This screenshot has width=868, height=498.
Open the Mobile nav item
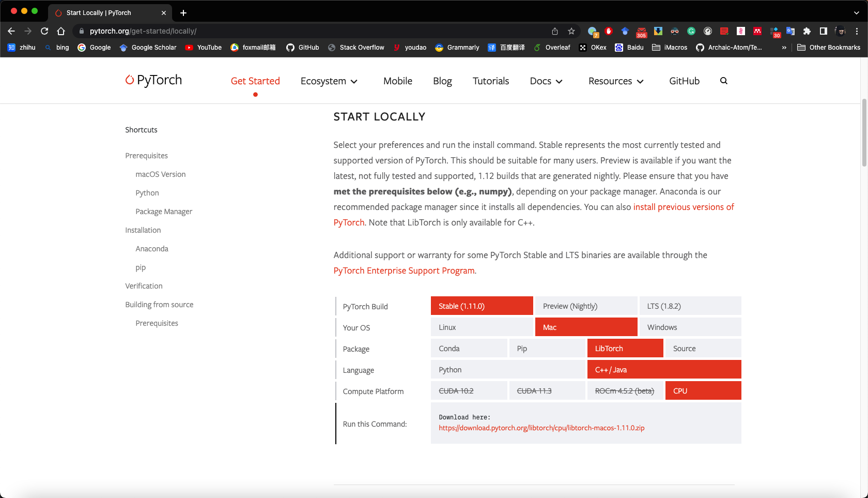pos(398,81)
